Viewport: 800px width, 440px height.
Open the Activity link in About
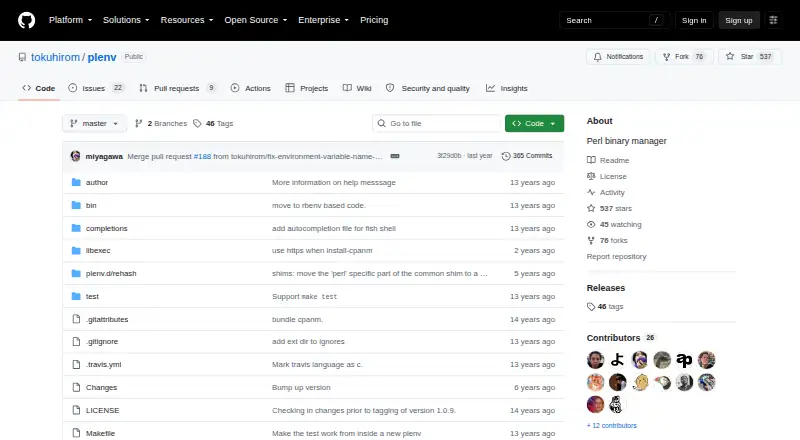[x=606, y=192]
